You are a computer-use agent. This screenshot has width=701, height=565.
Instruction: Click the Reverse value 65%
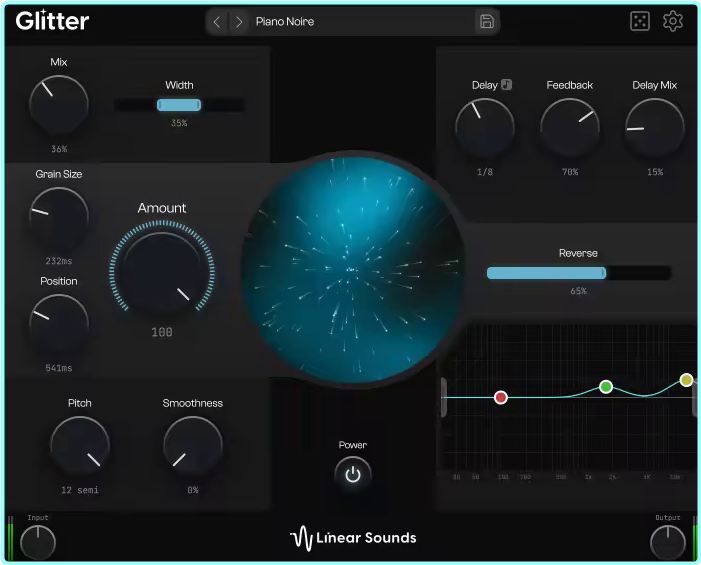pyautogui.click(x=579, y=291)
